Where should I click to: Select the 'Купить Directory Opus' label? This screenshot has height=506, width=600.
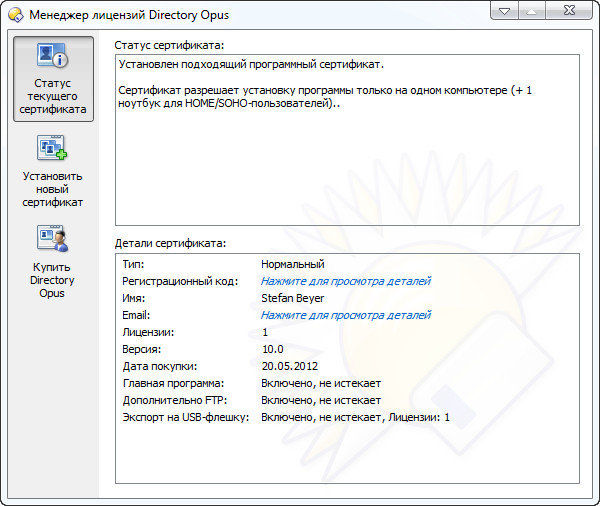point(53,280)
